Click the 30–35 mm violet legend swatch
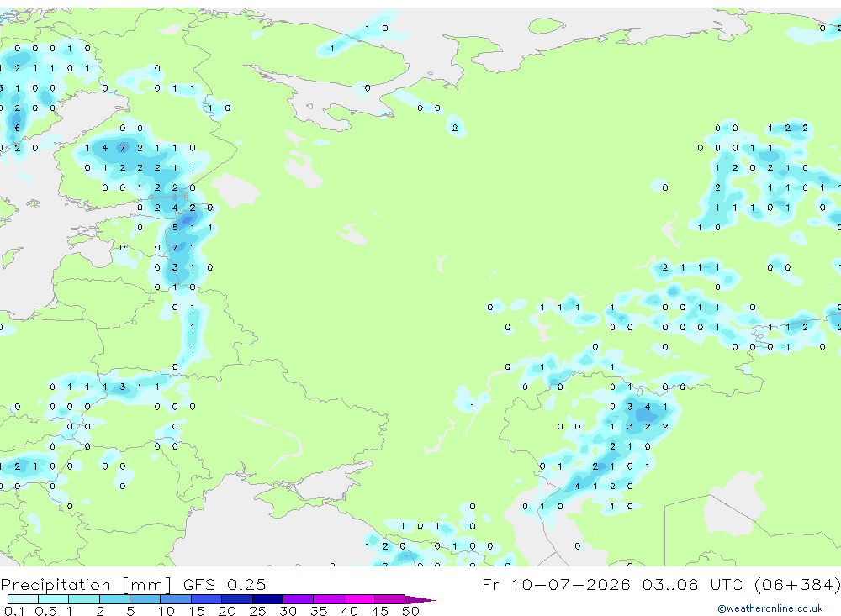Viewport: 841px width, 616px height. (298, 599)
